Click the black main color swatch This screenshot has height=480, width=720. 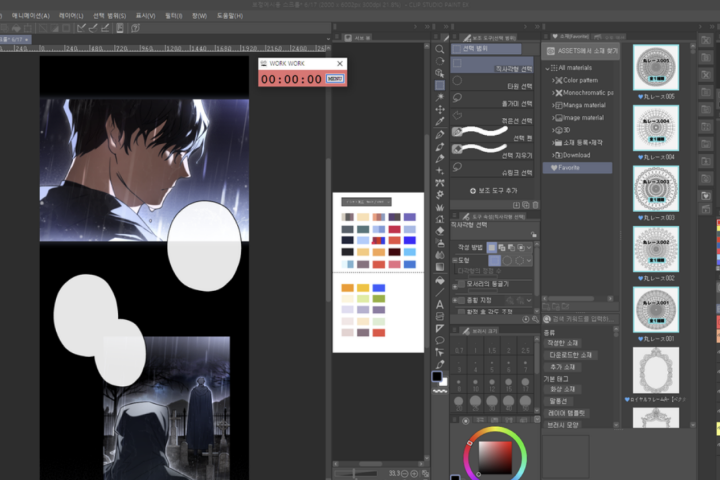[437, 377]
